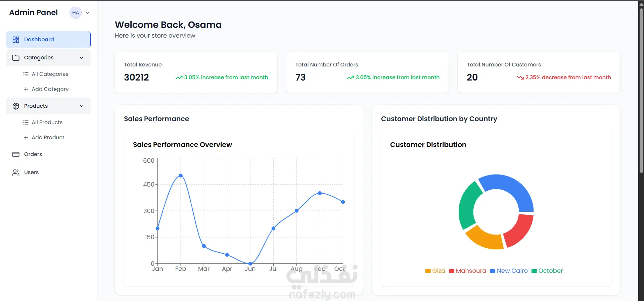Open the Orders menu item
The image size is (644, 301).
tap(33, 154)
